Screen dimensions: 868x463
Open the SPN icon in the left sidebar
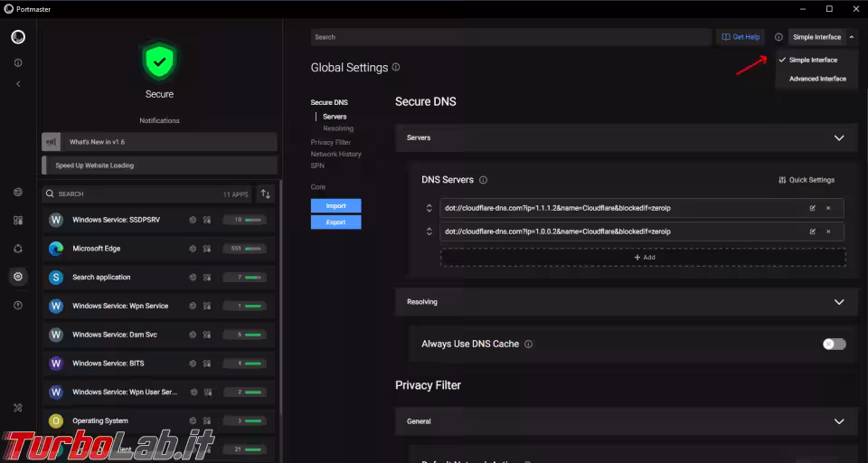pos(18,249)
